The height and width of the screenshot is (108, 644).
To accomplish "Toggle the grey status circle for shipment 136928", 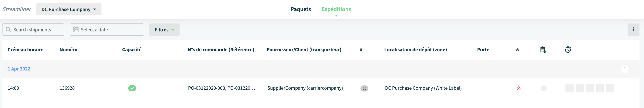I will (x=543, y=88).
